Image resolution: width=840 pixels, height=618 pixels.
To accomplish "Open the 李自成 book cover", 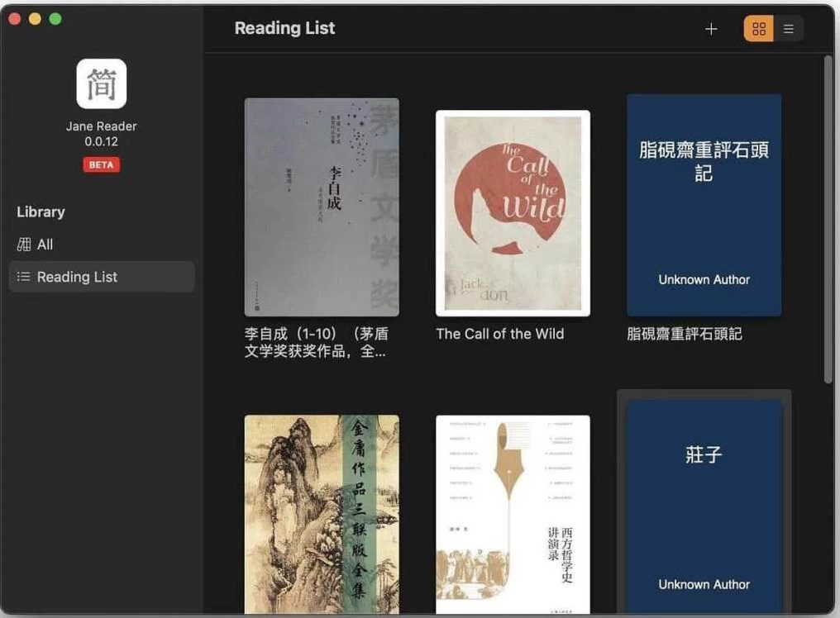I will (322, 207).
